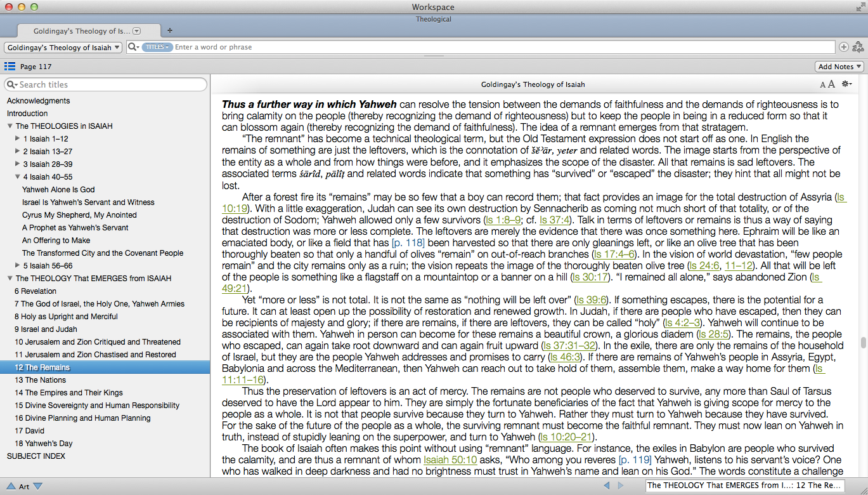Click the Search titles magnifier icon
The height and width of the screenshot is (495, 868).
[x=12, y=84]
